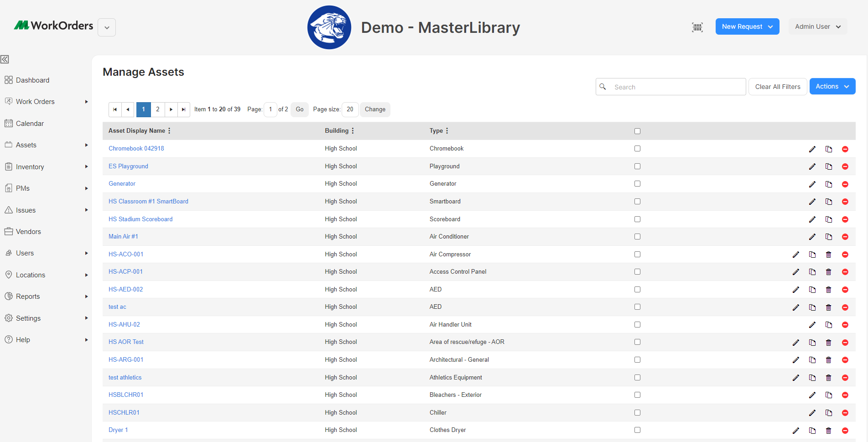
Task: Copy the HSCHLR01 asset
Action: 828,413
